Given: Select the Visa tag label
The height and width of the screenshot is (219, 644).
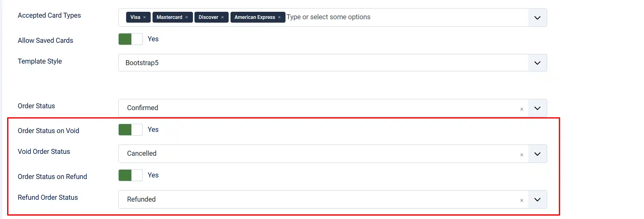Looking at the screenshot, I should point(135,17).
